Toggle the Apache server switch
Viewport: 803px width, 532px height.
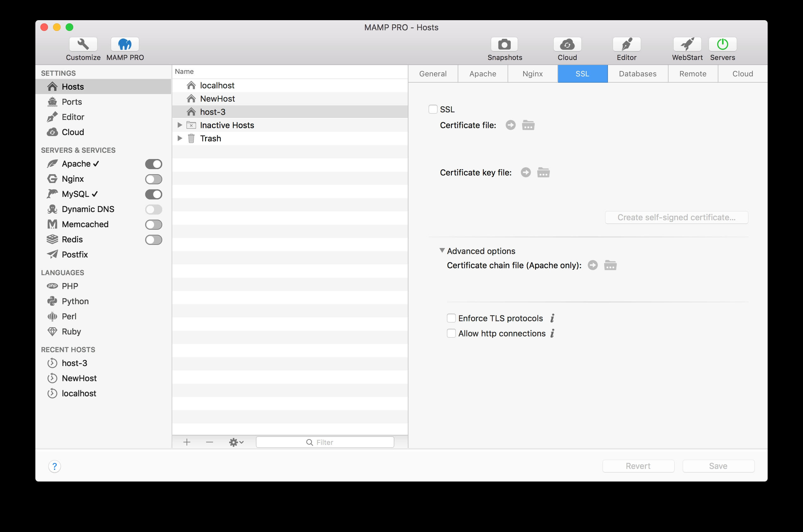pos(154,164)
